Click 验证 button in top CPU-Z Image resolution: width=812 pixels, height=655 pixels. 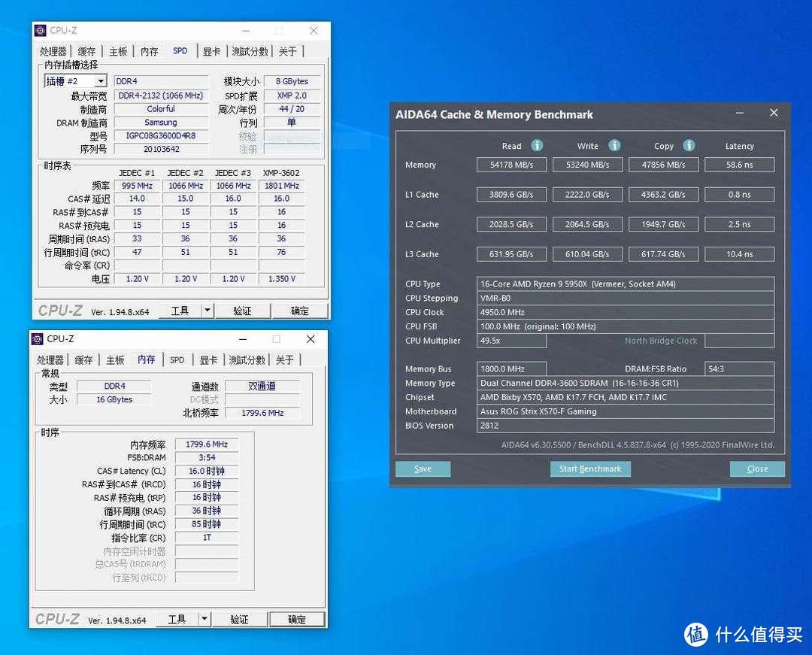[242, 310]
